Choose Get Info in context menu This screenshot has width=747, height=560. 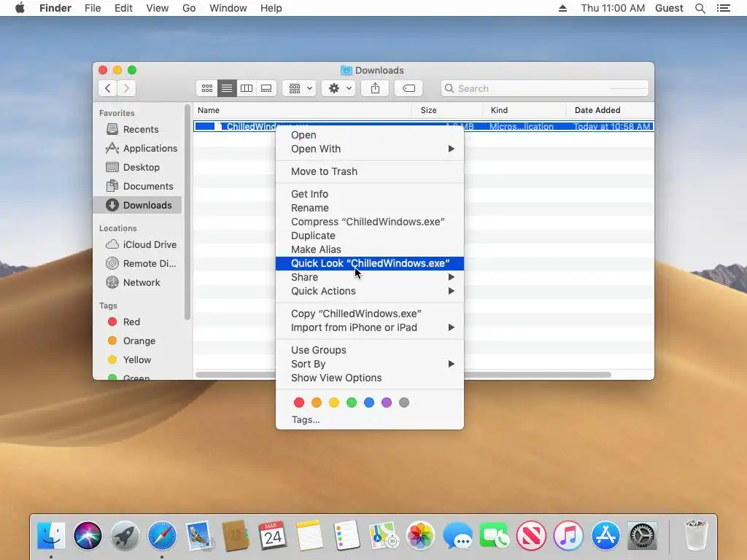click(x=370, y=194)
